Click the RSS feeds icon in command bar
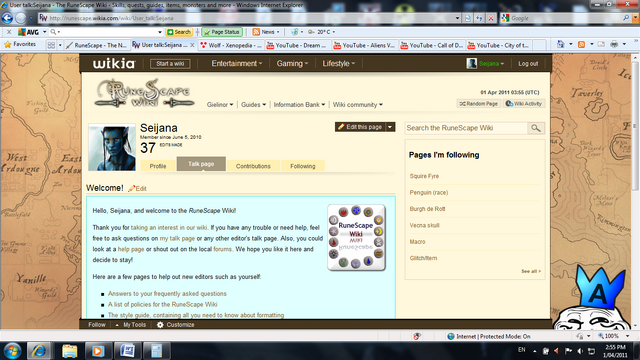Screen dimensions: 640x360 pyautogui.click(x=582, y=44)
